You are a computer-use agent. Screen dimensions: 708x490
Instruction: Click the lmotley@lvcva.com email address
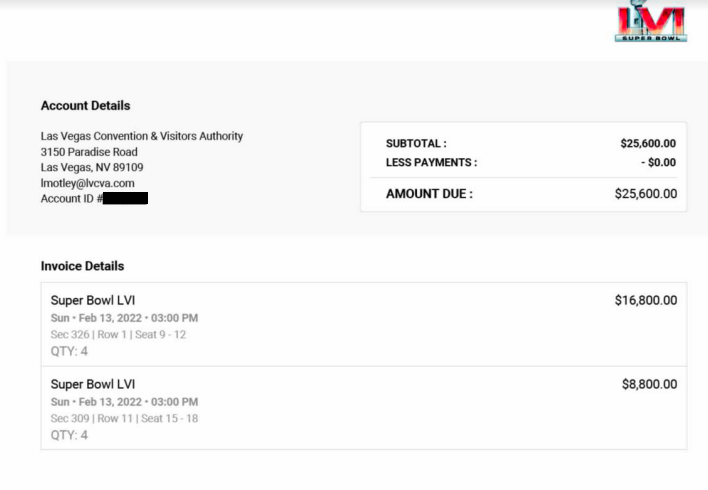(x=87, y=184)
